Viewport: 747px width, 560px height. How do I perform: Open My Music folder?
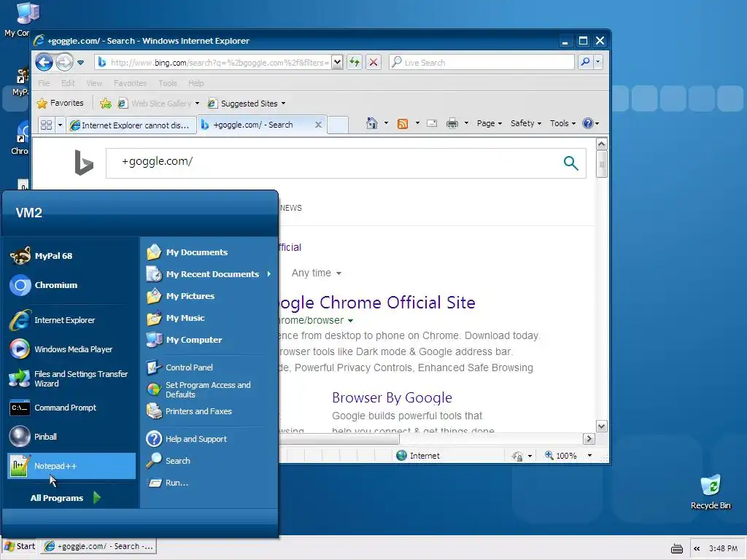tap(209, 318)
